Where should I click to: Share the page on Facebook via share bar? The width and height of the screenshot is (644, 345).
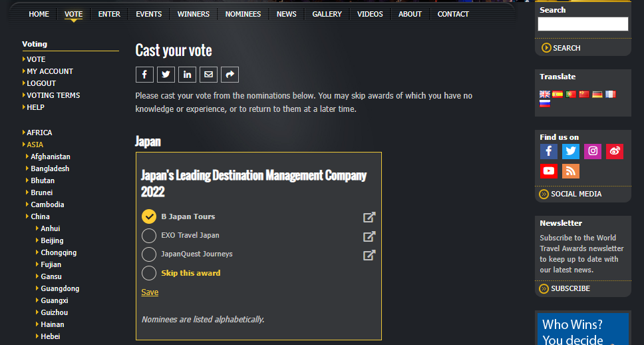click(144, 75)
